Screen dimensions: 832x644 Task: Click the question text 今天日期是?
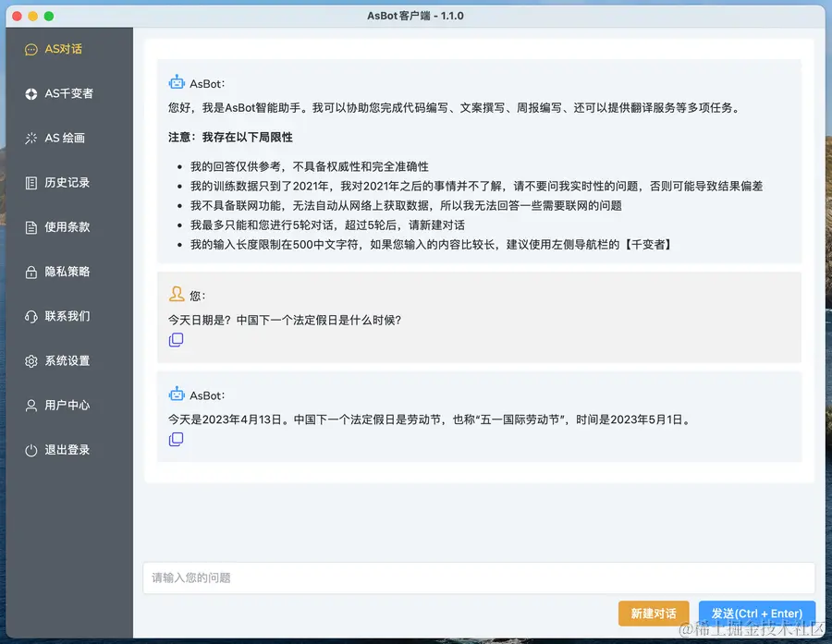200,321
